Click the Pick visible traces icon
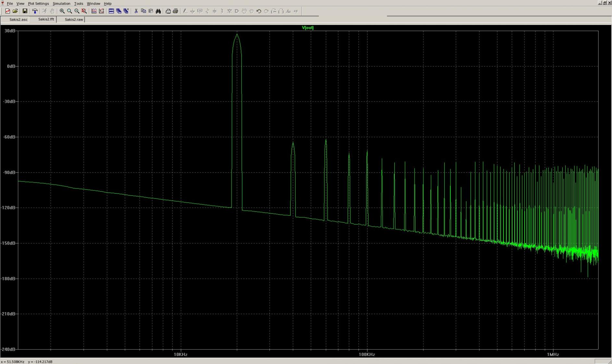The width and height of the screenshot is (612, 364). [94, 11]
